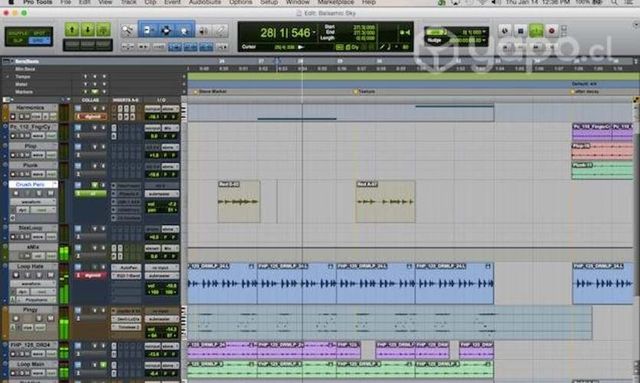The image size is (640, 383).
Task: Open macOS Spotlight search
Action: (614, 2)
